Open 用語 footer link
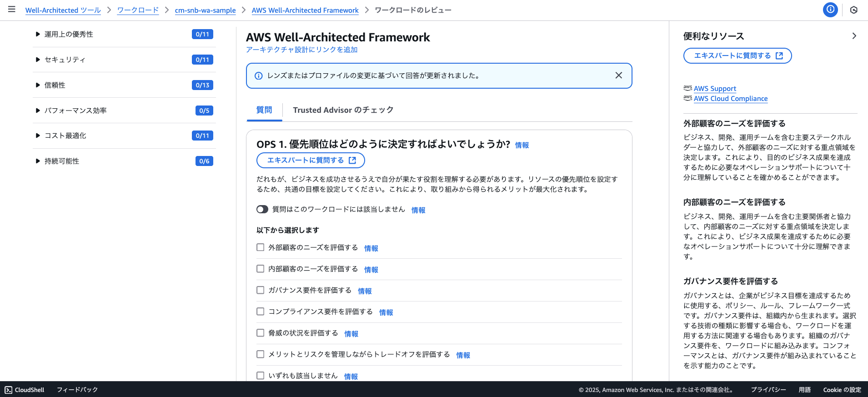Viewport: 868px width, 397px height. (805, 390)
